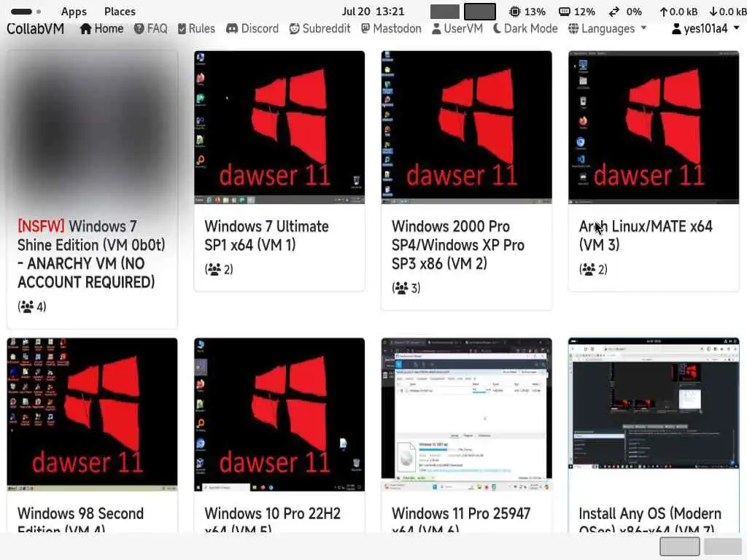Viewport: 747px width, 560px height.
Task: Click the UserVM person icon
Action: pyautogui.click(x=436, y=28)
